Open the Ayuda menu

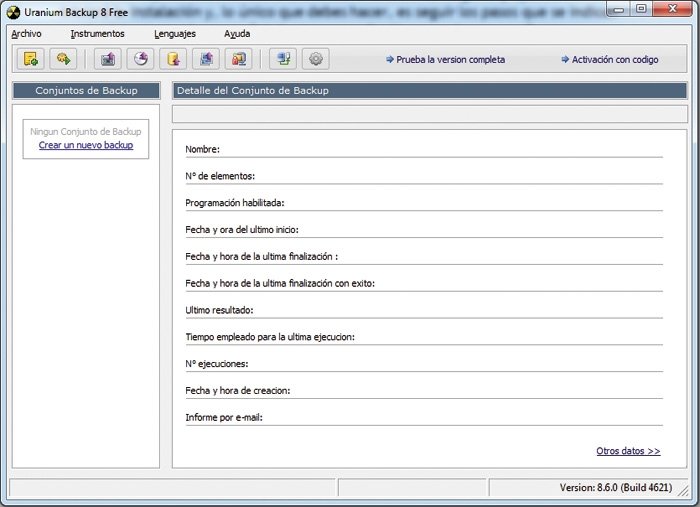tap(237, 34)
